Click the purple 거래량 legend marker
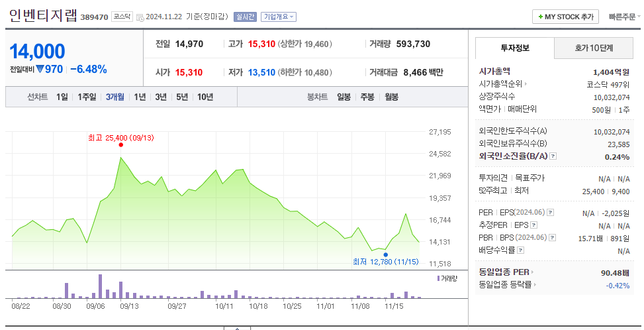Image resolution: width=644 pixels, height=330 pixels. (439, 278)
